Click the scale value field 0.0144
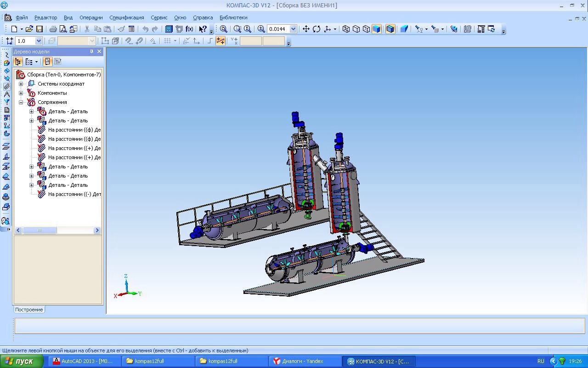 [278, 29]
